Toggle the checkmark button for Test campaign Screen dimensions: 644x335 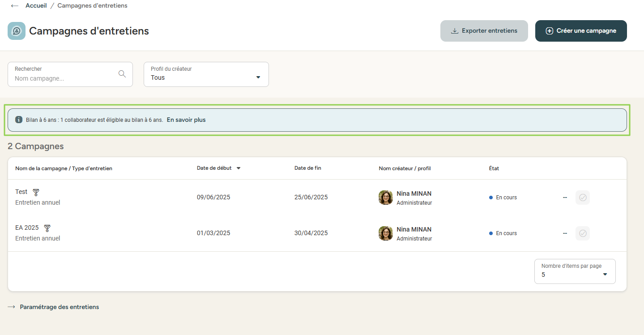tap(582, 198)
